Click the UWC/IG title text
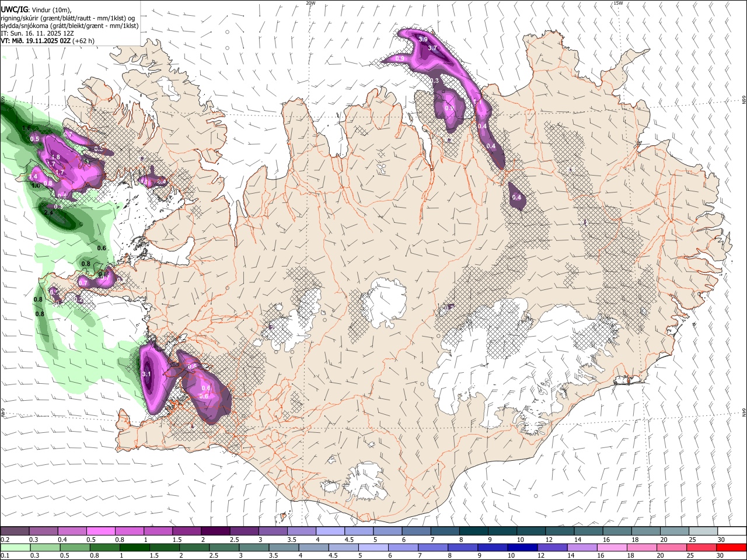 [x=13, y=9]
